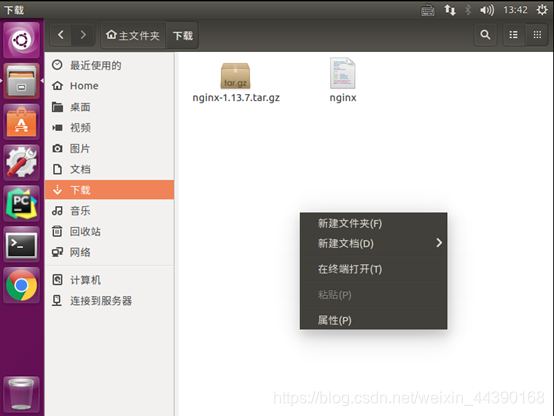The width and height of the screenshot is (554, 416).
Task: Open Home in the sidebar
Action: tap(110, 86)
